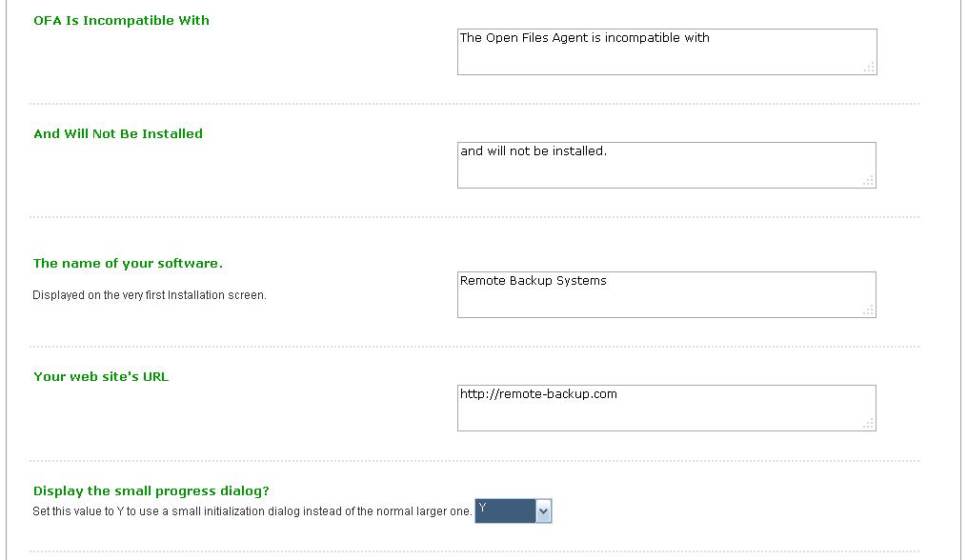Open the small progress dialog Y dropdown
The width and height of the screenshot is (967, 560).
514,510
